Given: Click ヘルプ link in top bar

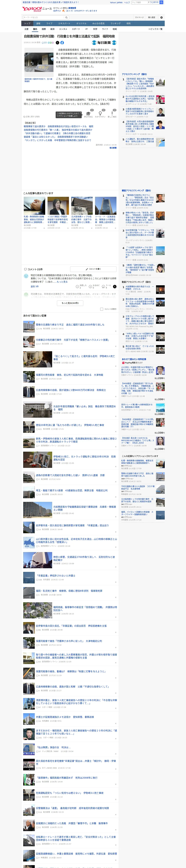Looking at the screenshot, I should [127, 2].
